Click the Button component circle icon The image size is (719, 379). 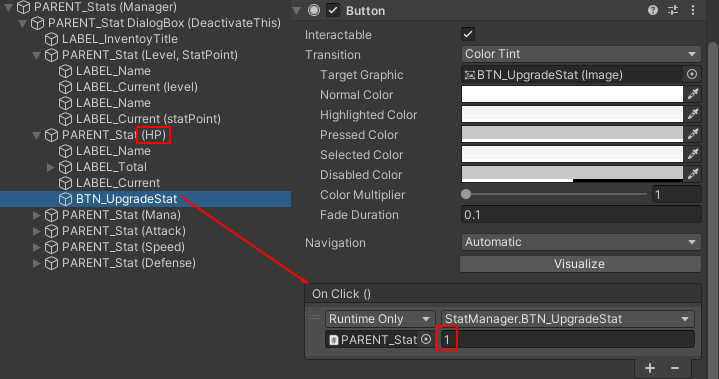(314, 11)
